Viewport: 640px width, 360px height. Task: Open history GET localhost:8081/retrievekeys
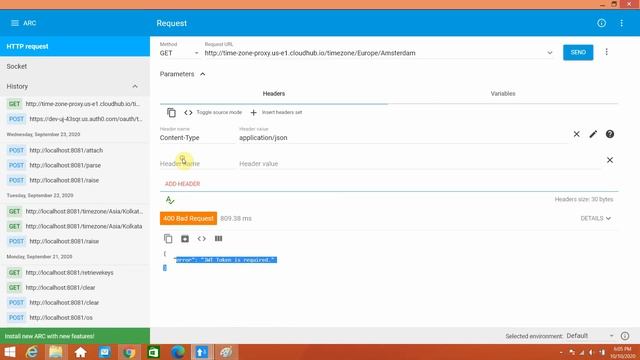[75, 273]
